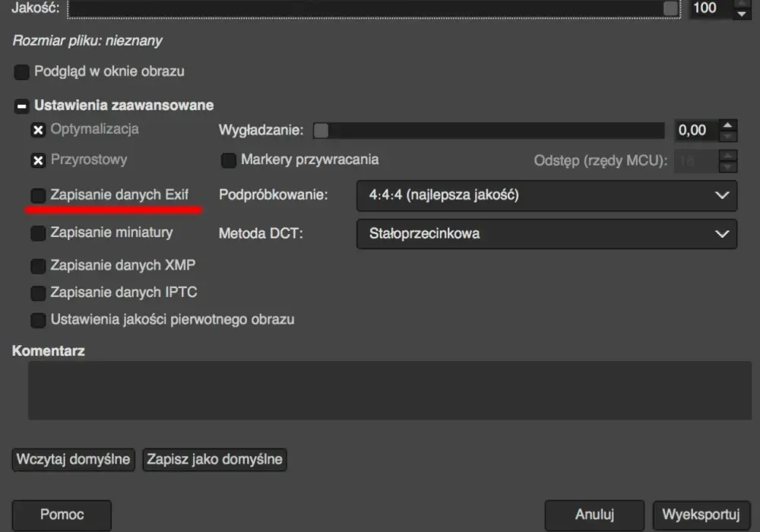Click Odstęp (rzędy MCU) value field
Viewport: 760px width, 532px height.
pyautogui.click(x=696, y=161)
